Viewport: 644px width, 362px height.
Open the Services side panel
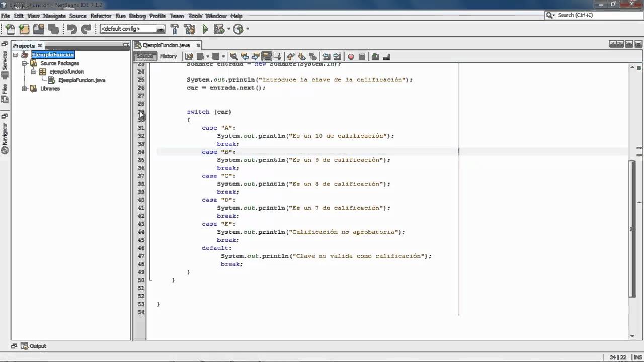(x=5, y=60)
